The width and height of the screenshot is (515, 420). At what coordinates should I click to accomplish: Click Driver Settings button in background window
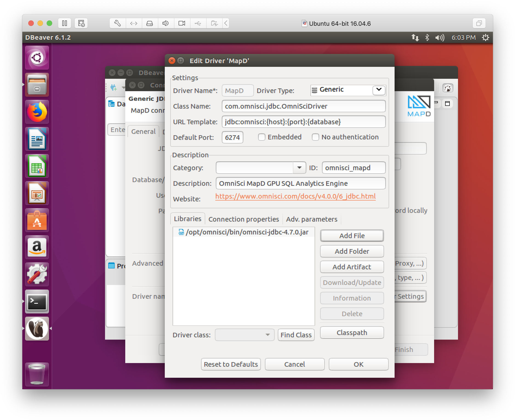tap(410, 297)
